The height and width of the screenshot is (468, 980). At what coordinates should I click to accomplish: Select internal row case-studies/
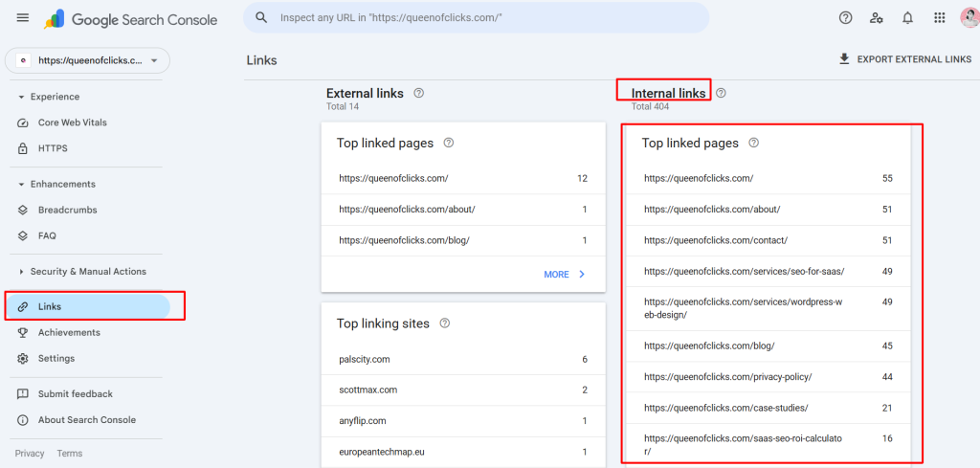[x=768, y=408]
